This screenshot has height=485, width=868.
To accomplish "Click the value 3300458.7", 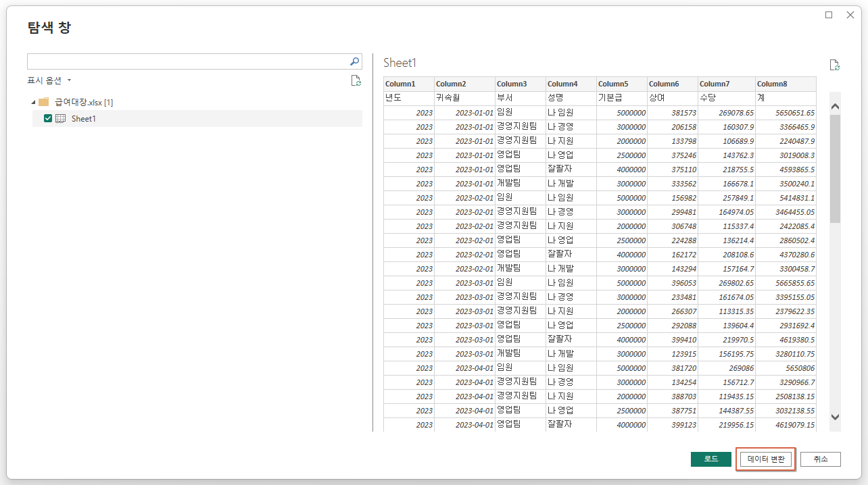I will (796, 269).
